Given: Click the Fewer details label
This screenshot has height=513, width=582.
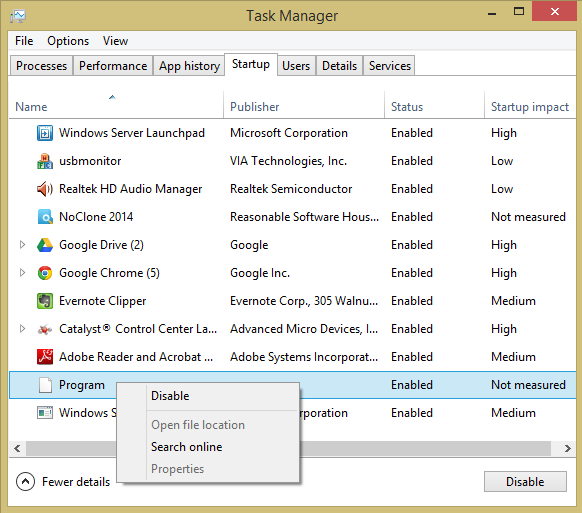Looking at the screenshot, I should (x=76, y=482).
